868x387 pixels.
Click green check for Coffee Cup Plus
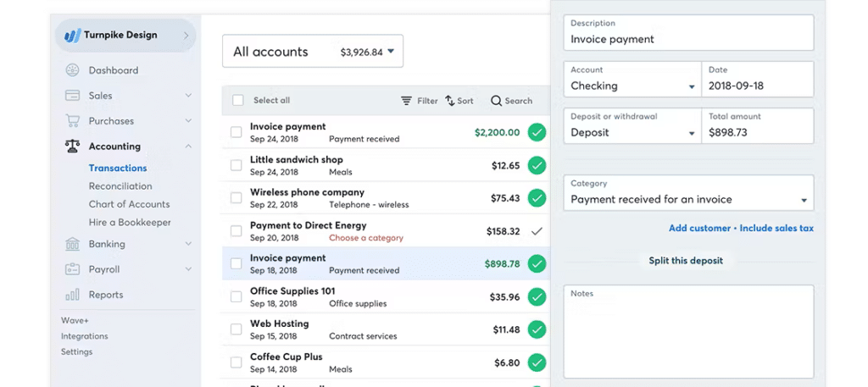[x=537, y=362]
